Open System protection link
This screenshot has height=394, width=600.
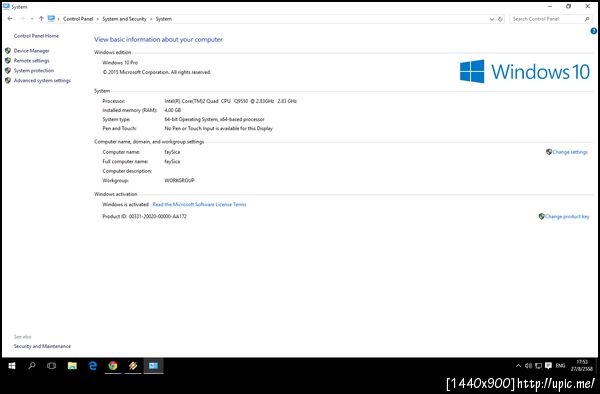pos(34,70)
